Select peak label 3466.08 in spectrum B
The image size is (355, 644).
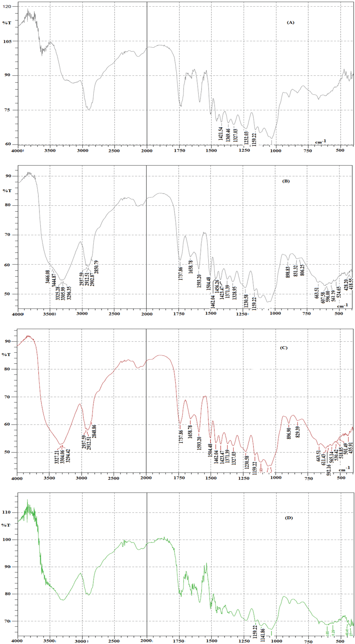[x=48, y=277]
